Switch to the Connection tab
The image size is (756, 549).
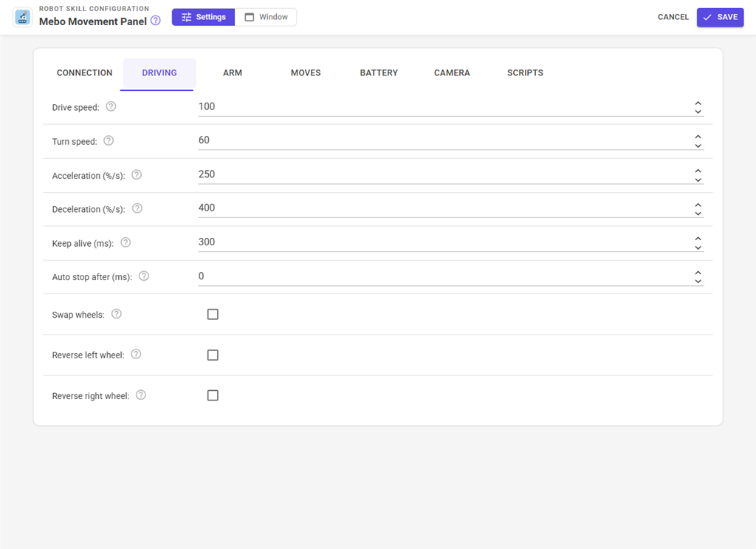click(84, 73)
